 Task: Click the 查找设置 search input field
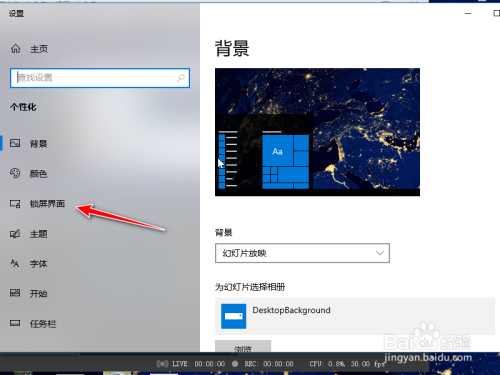100,78
